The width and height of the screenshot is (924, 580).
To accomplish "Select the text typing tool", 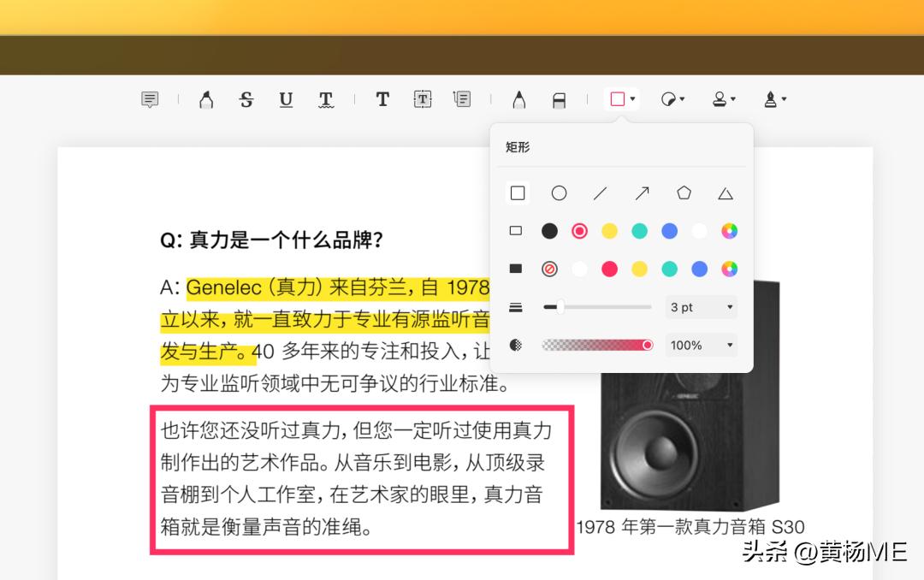I will click(382, 98).
